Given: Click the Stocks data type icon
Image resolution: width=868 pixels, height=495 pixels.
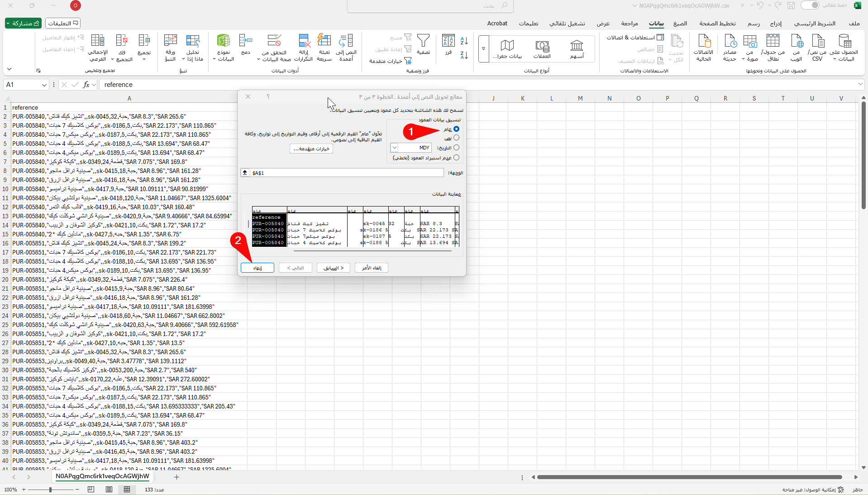Looking at the screenshot, I should click(577, 46).
